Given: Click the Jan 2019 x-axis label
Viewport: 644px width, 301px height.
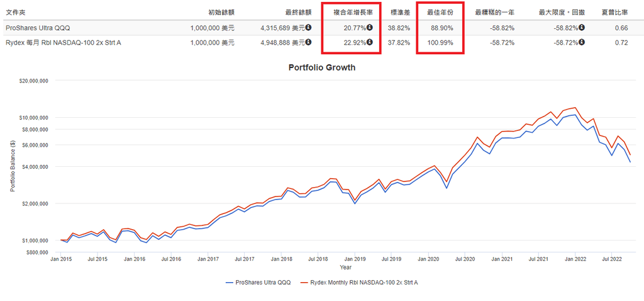Looking at the screenshot, I should tap(355, 259).
